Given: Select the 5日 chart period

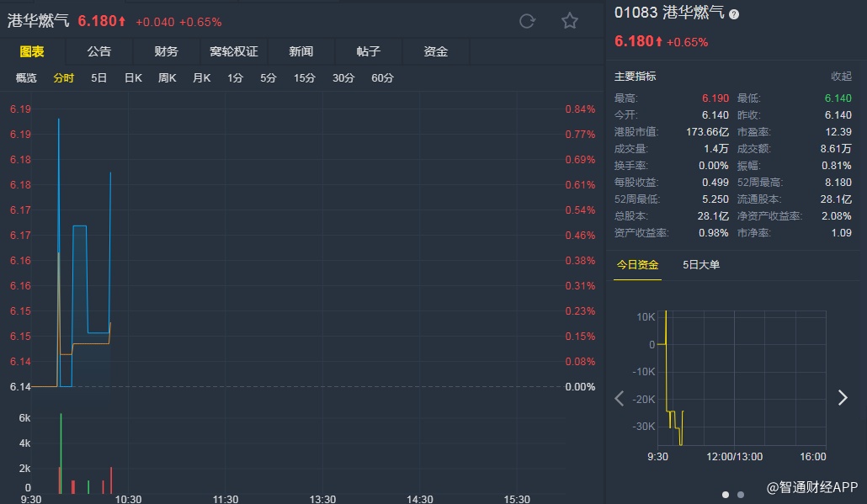Looking at the screenshot, I should click(99, 78).
